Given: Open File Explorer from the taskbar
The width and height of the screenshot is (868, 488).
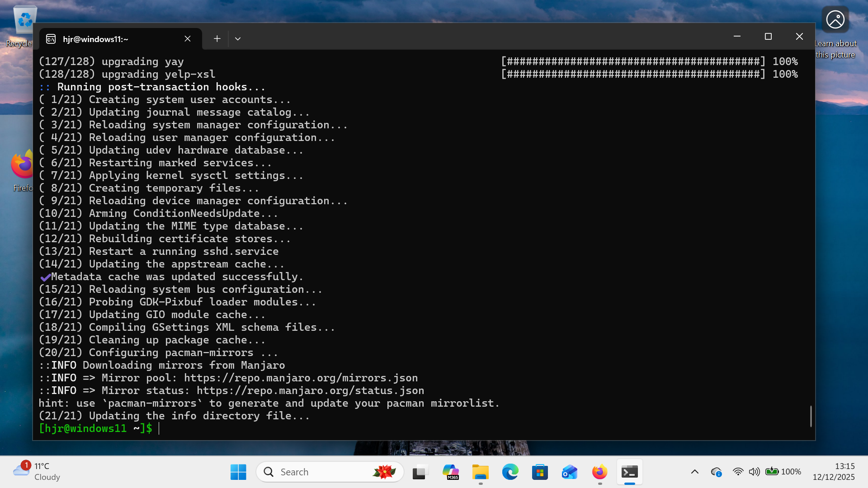Looking at the screenshot, I should click(x=481, y=472).
